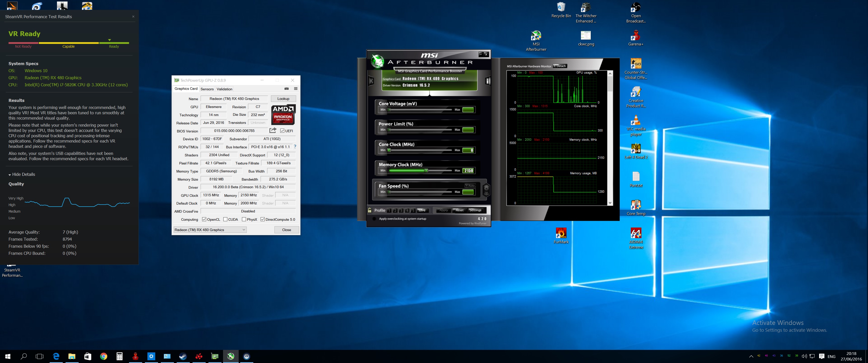Open Creative Product Registration desktop icon

coord(636,97)
